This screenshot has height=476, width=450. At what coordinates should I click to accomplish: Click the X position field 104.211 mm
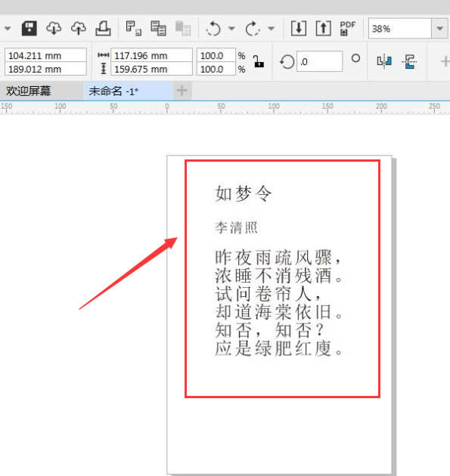click(45, 55)
